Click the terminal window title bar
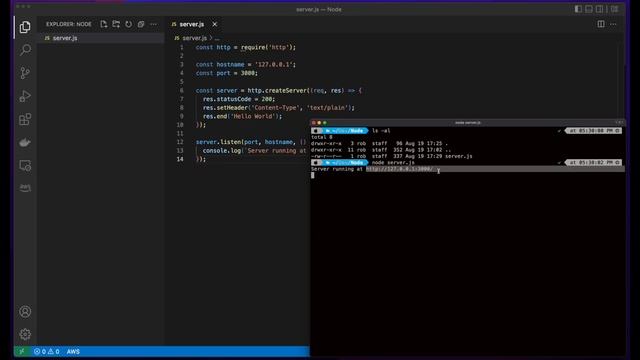Screen dimensions: 640x360 click(467, 122)
